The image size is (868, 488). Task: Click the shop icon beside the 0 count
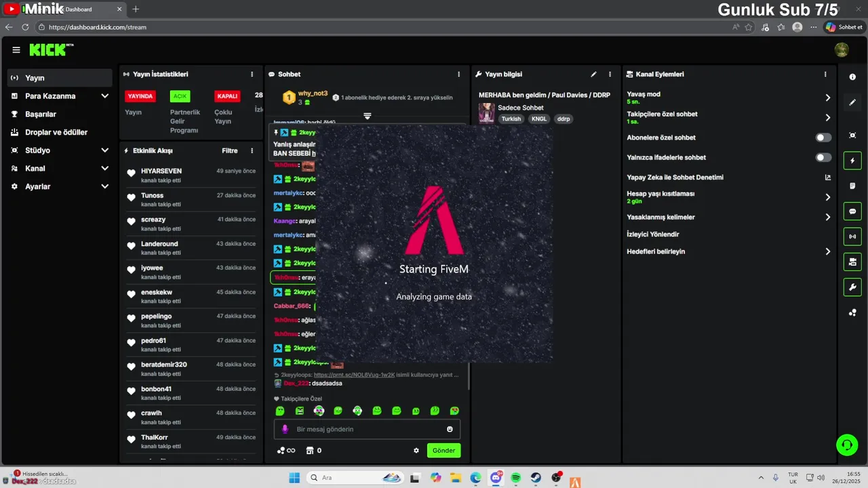coord(310,451)
